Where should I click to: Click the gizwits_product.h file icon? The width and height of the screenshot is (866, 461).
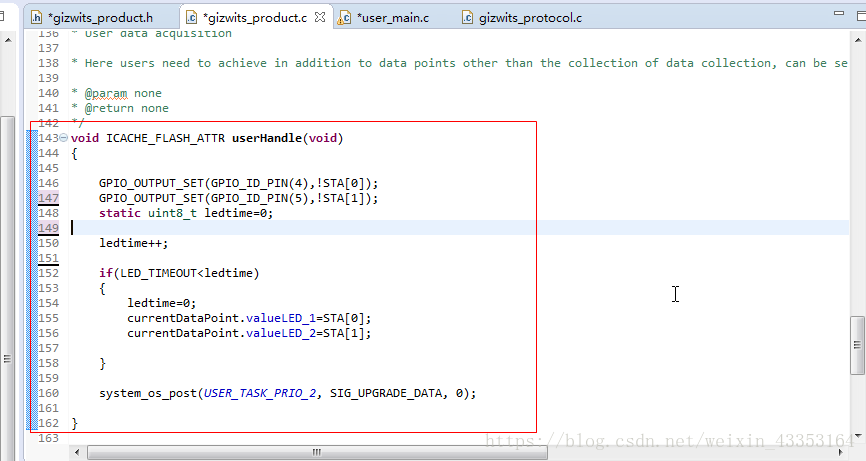[36, 18]
